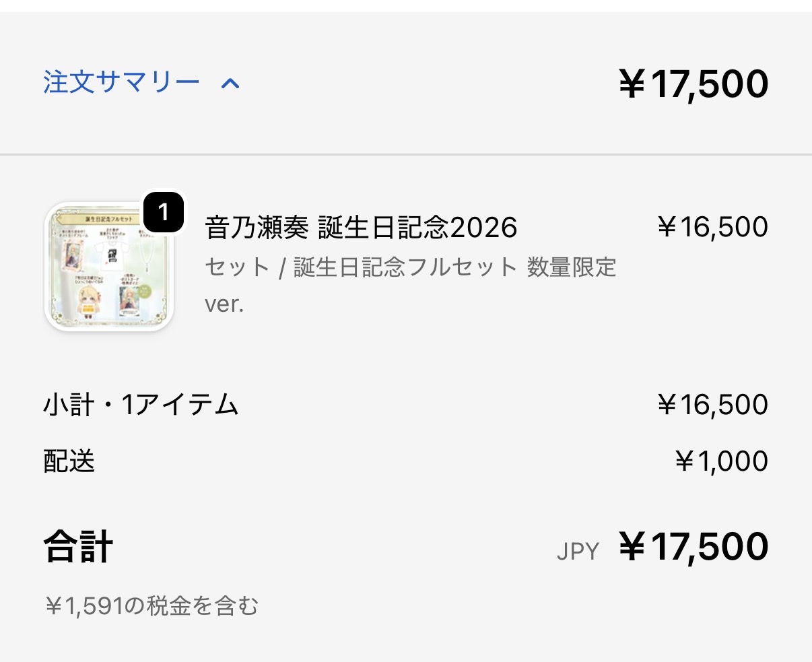Click the subtotal amount ¥16,500

[x=712, y=405]
